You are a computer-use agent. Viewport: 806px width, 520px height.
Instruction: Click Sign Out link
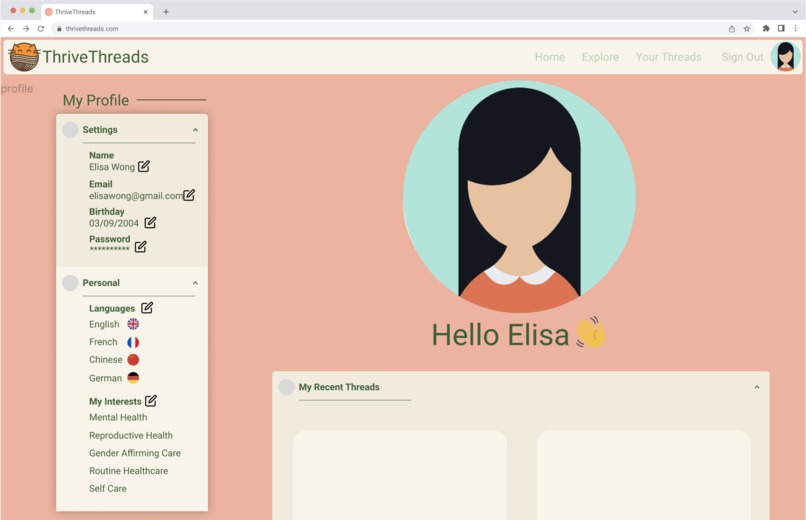coord(742,57)
